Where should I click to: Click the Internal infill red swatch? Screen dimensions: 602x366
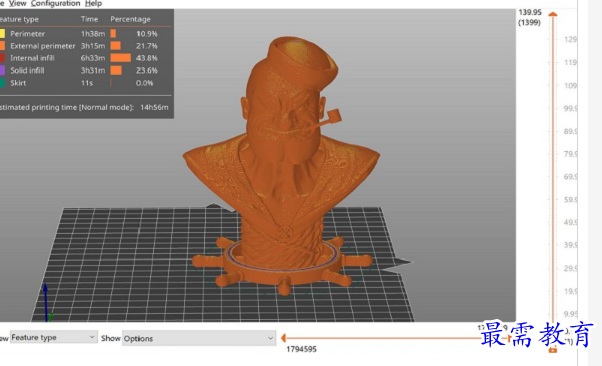[2, 58]
